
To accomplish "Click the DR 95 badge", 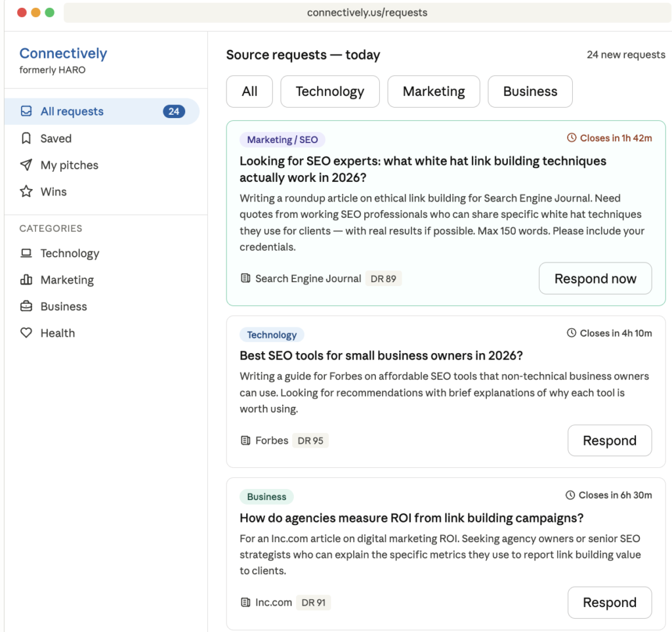I will point(310,440).
